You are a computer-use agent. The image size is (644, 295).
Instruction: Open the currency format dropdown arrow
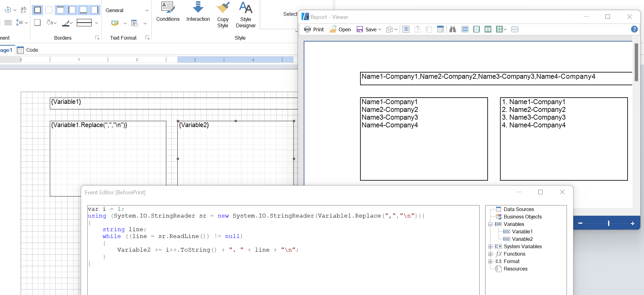tap(125, 23)
